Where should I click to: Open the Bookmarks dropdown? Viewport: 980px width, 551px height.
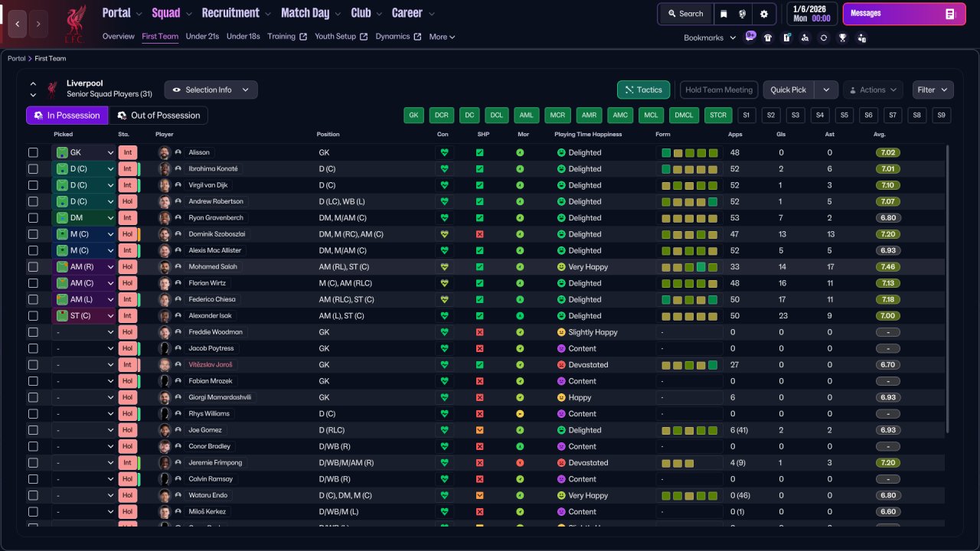pos(710,37)
